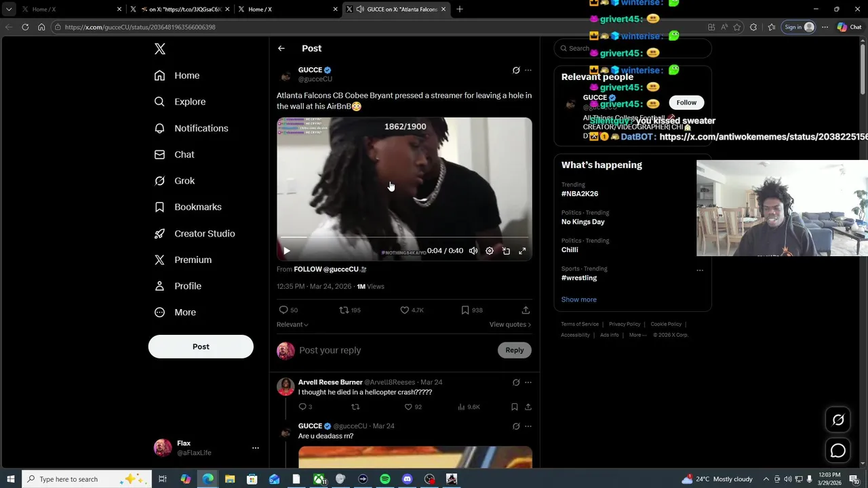Open more options on Arvell Reese Burner reply
The width and height of the screenshot is (868, 488).
pyautogui.click(x=528, y=382)
